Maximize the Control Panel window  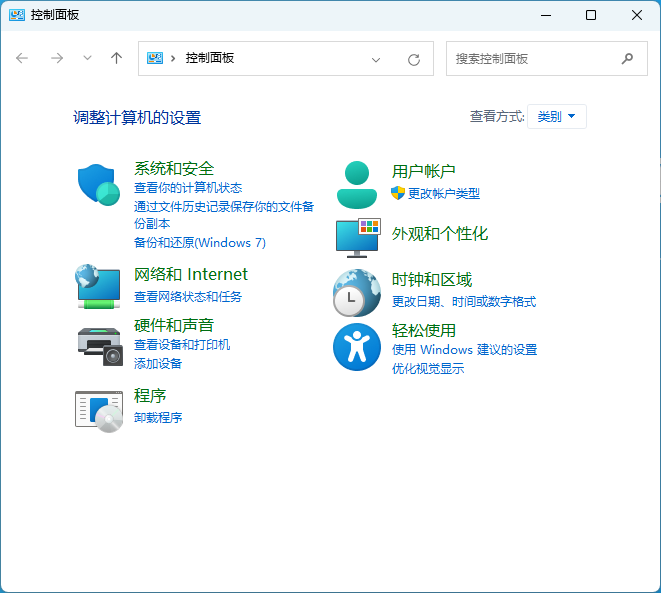[x=591, y=15]
